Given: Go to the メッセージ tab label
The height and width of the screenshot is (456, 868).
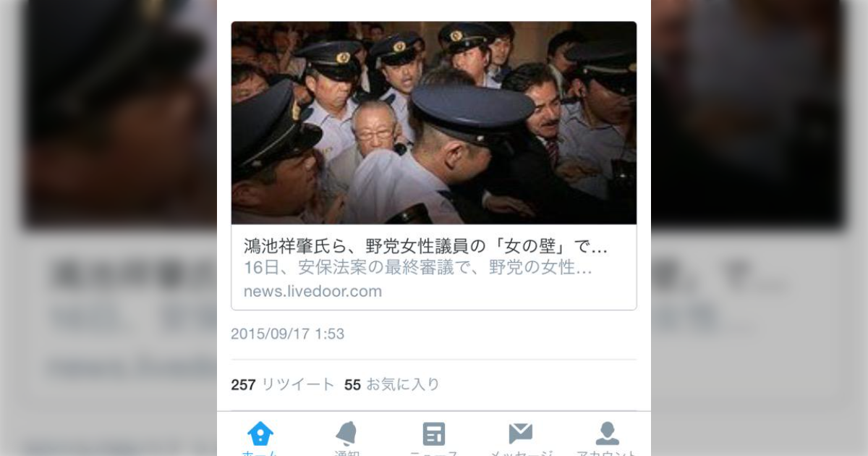Looking at the screenshot, I should [x=521, y=452].
